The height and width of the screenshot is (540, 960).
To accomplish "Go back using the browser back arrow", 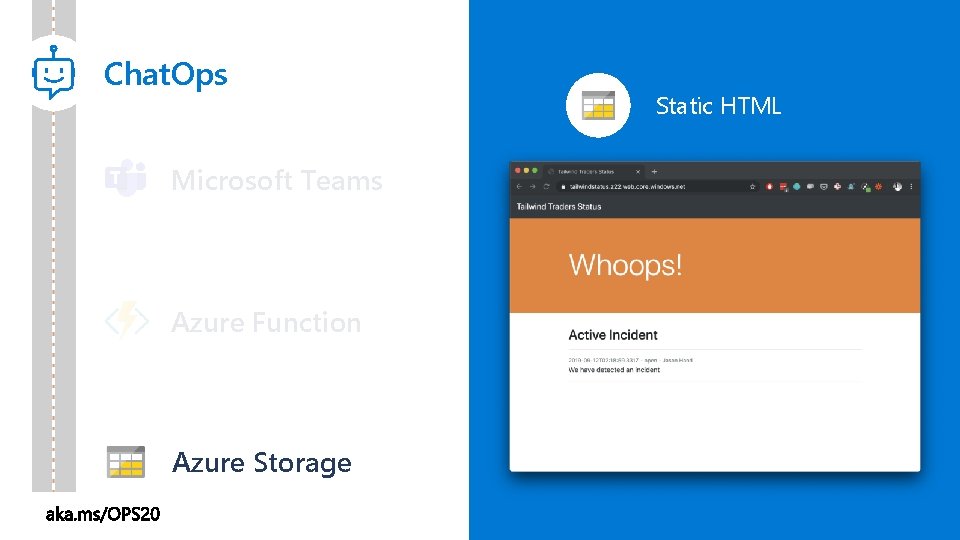I will click(x=519, y=187).
